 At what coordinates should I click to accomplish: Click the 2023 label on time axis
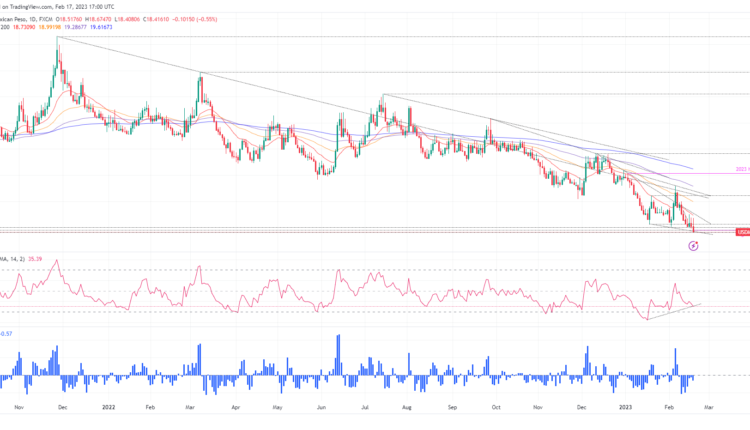point(622,409)
